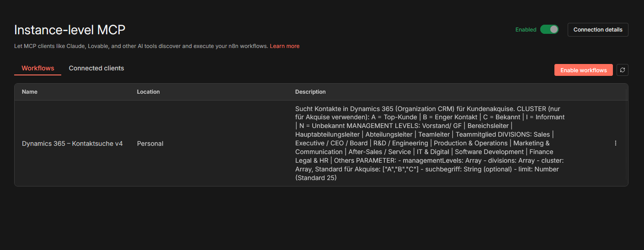The width and height of the screenshot is (644, 250).
Task: Open the Dynamics 365 – Kontaktsuche v4 workflow
Action: pos(72,144)
